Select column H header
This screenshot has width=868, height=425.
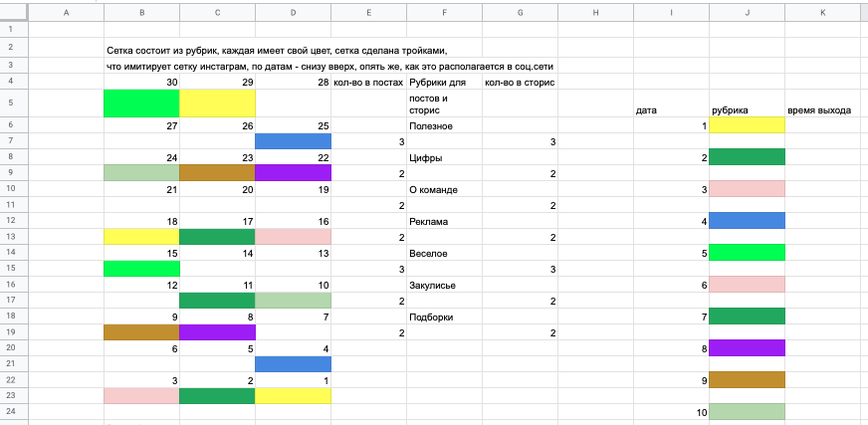pyautogui.click(x=595, y=13)
